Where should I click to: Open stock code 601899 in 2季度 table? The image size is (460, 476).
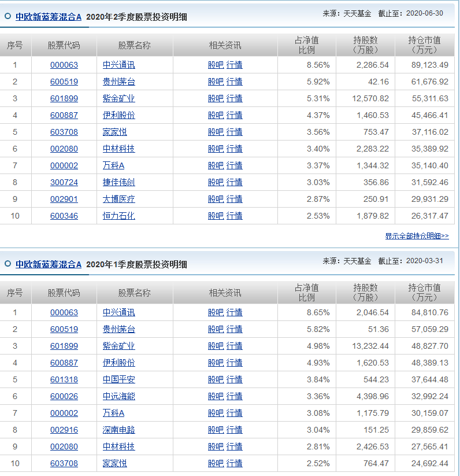[x=64, y=98]
